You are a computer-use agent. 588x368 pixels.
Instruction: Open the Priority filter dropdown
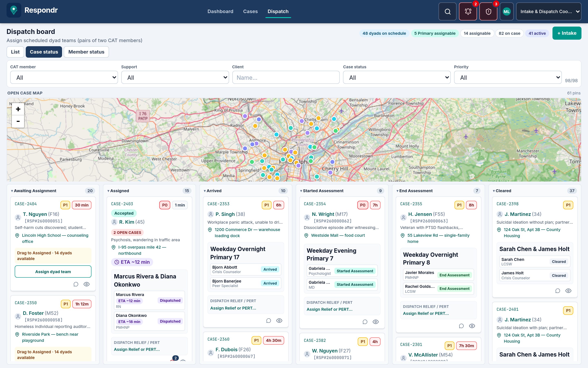tap(508, 77)
